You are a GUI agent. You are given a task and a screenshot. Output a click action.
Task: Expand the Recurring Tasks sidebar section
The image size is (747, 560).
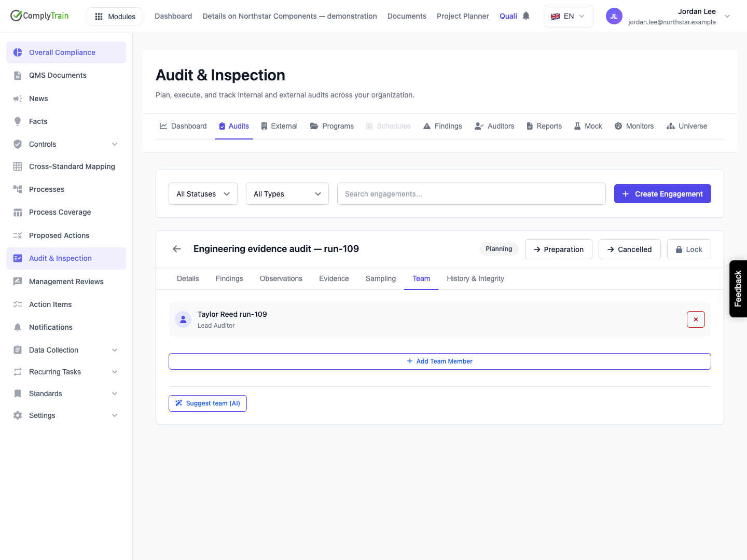[115, 372]
